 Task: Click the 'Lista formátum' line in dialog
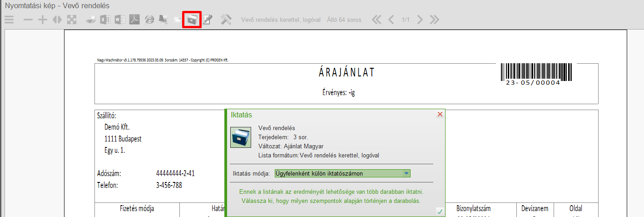pyautogui.click(x=318, y=155)
